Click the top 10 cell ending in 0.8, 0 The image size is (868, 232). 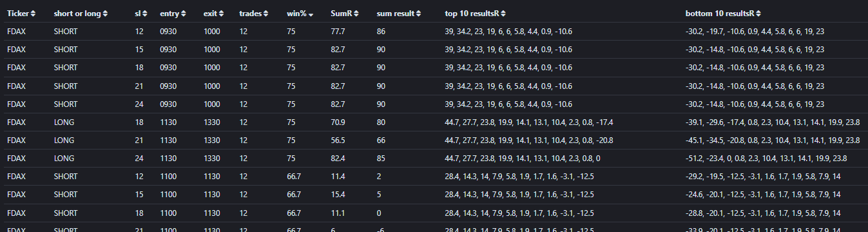pyautogui.click(x=523, y=158)
